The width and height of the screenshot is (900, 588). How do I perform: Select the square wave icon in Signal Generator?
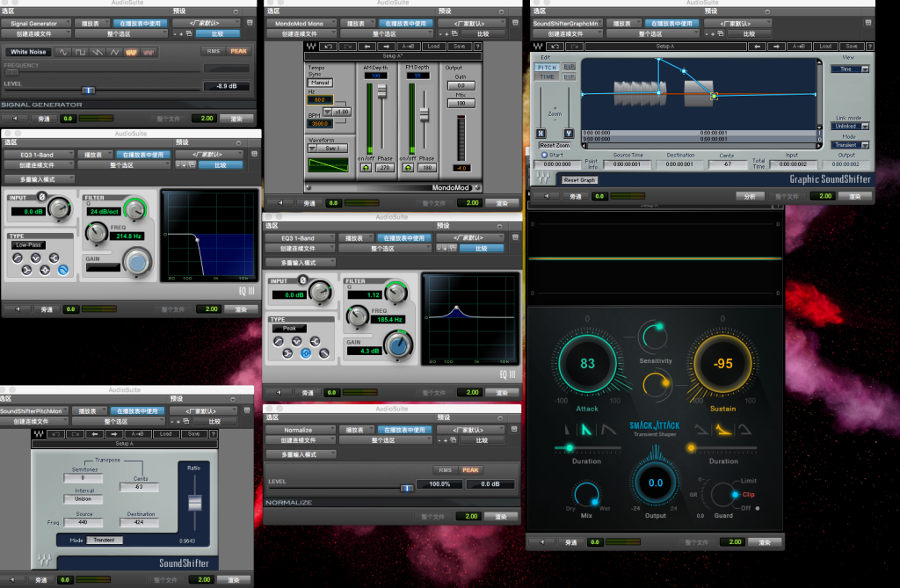pyautogui.click(x=80, y=52)
